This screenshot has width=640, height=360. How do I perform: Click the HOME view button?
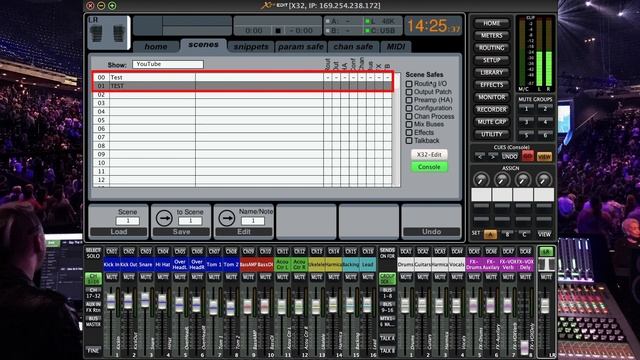(491, 23)
